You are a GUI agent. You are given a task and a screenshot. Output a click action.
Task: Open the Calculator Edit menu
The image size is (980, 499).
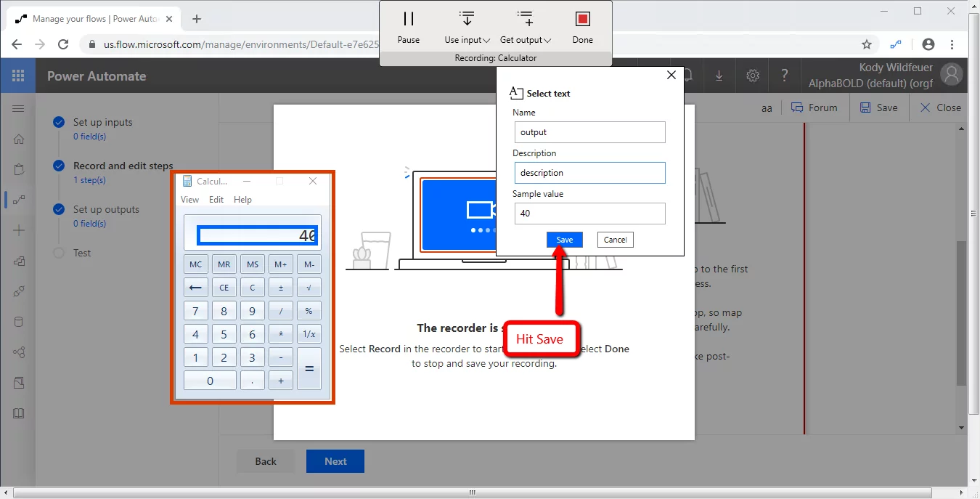[216, 200]
